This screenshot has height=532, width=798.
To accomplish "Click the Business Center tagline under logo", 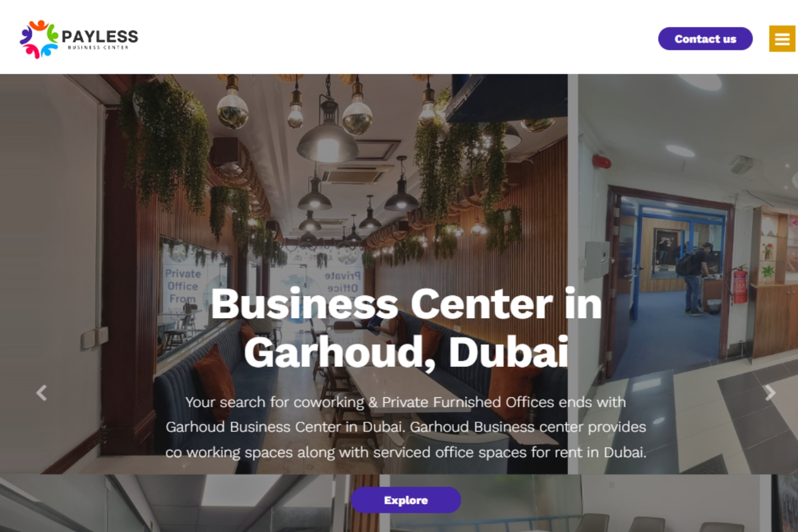I will coord(98,48).
